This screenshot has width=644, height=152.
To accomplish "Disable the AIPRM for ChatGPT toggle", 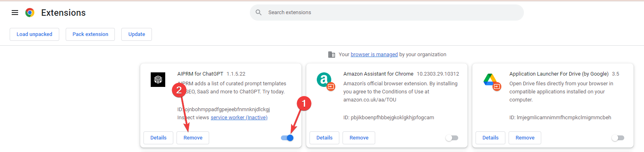I will (x=287, y=138).
